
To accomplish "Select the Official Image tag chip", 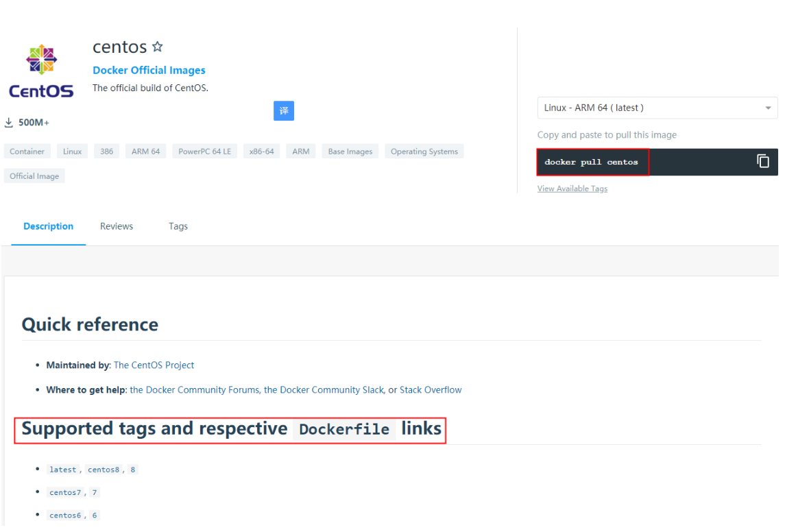I will [x=34, y=176].
